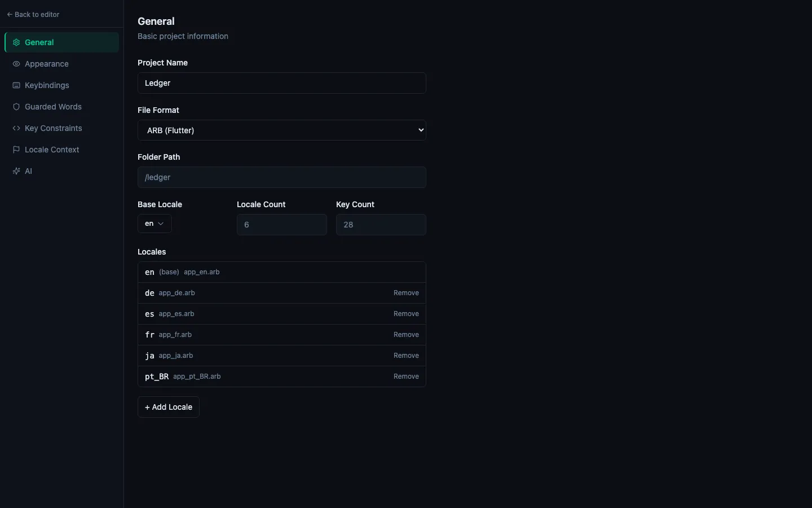Click the General gear icon in sidebar

[x=16, y=42]
